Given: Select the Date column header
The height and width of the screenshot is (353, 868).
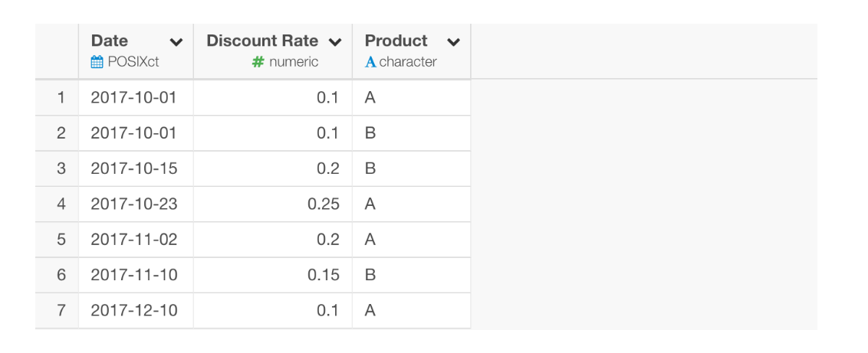Looking at the screenshot, I should [110, 41].
